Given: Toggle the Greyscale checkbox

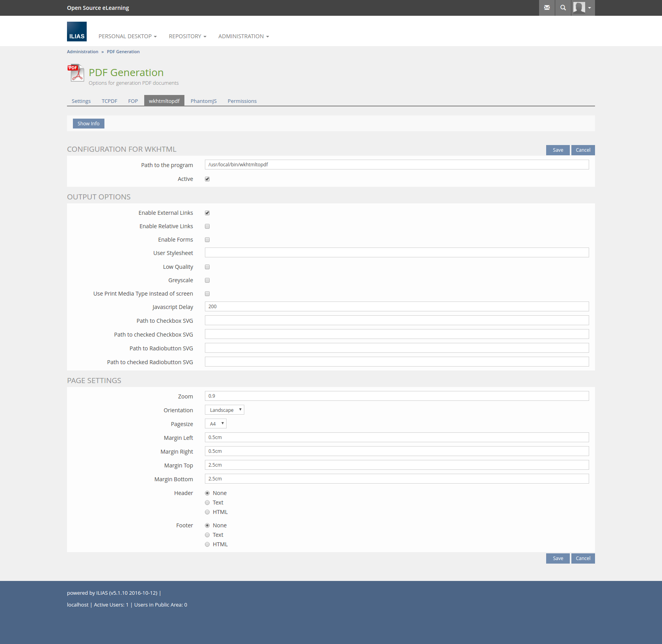Looking at the screenshot, I should (207, 280).
